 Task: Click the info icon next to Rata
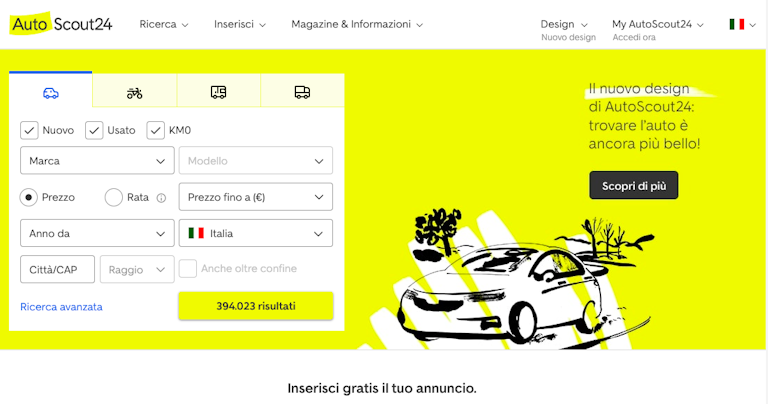click(161, 198)
